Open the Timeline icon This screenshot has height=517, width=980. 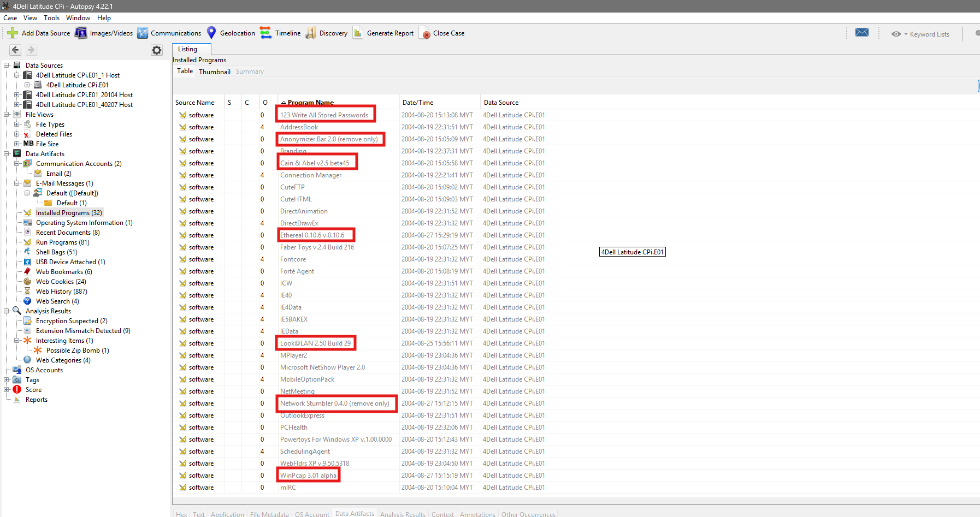click(265, 33)
